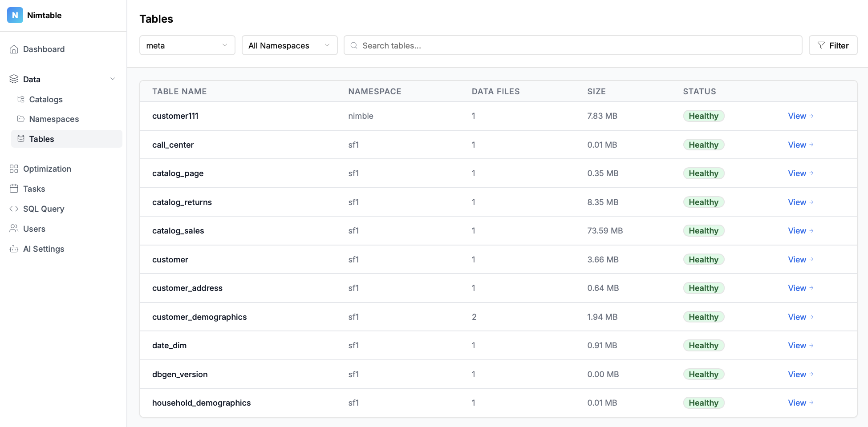
Task: Click the Users people icon
Action: 14,229
